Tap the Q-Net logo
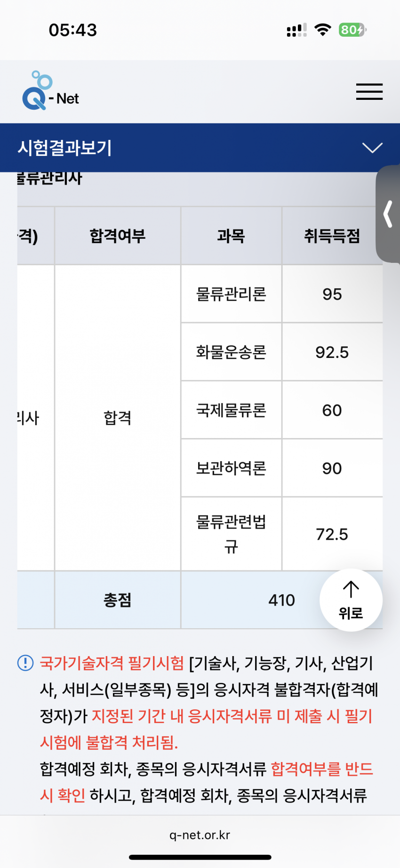The height and width of the screenshot is (868, 400). point(50,91)
